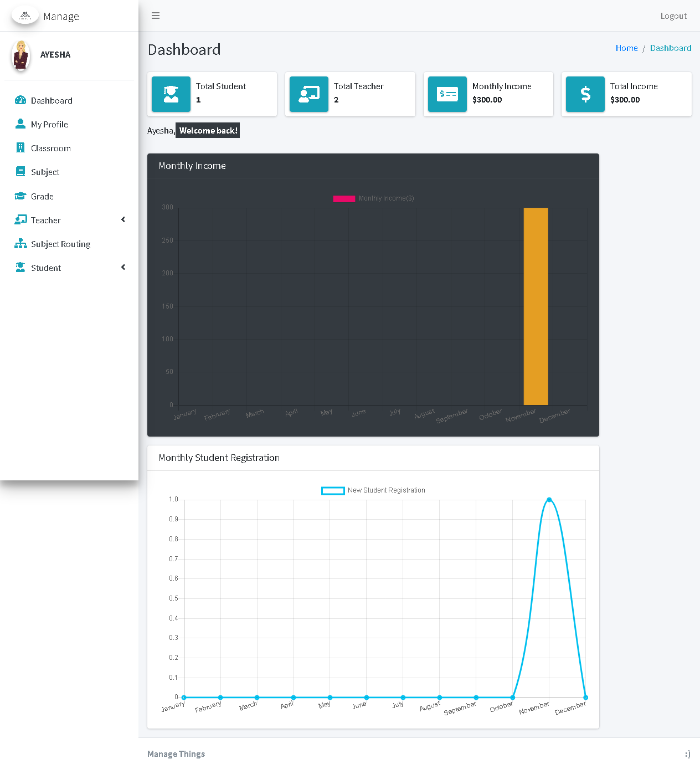The height and width of the screenshot is (769, 700).
Task: Click the smiley text in footer
Action: click(688, 753)
